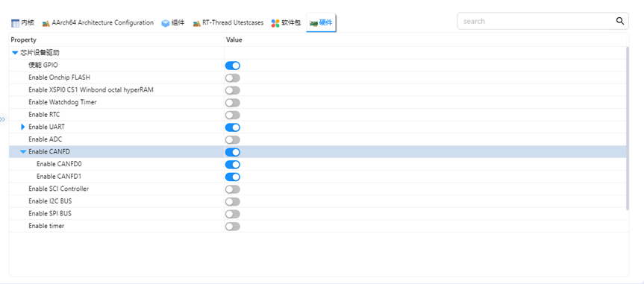644x284 pixels.
Task: Click the 内核 tab grid icon
Action: 15,23
